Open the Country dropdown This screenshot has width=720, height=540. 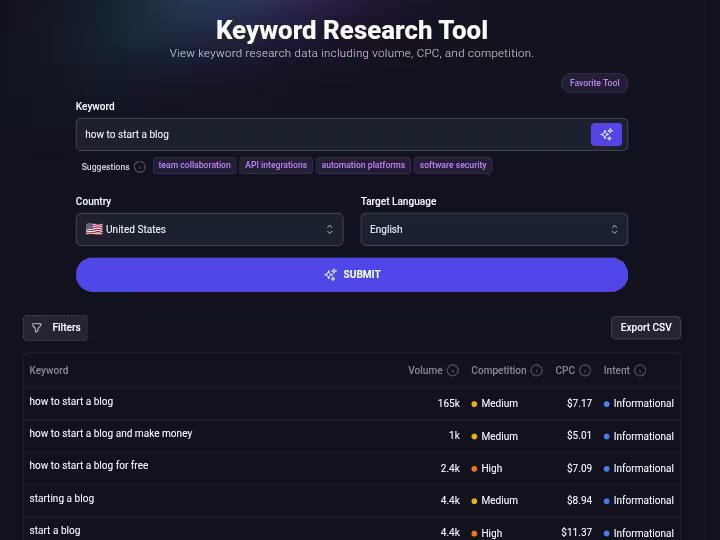(209, 229)
